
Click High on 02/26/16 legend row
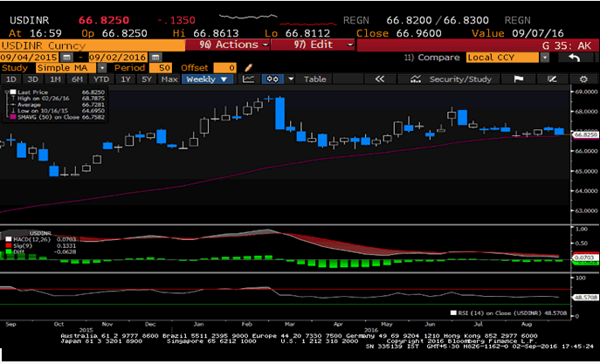coord(58,99)
